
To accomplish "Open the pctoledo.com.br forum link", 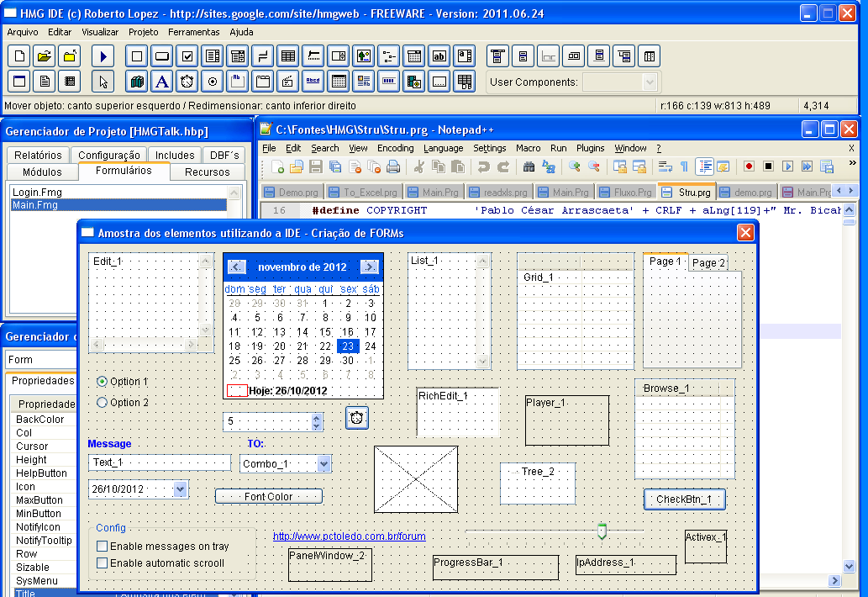I will 349,536.
